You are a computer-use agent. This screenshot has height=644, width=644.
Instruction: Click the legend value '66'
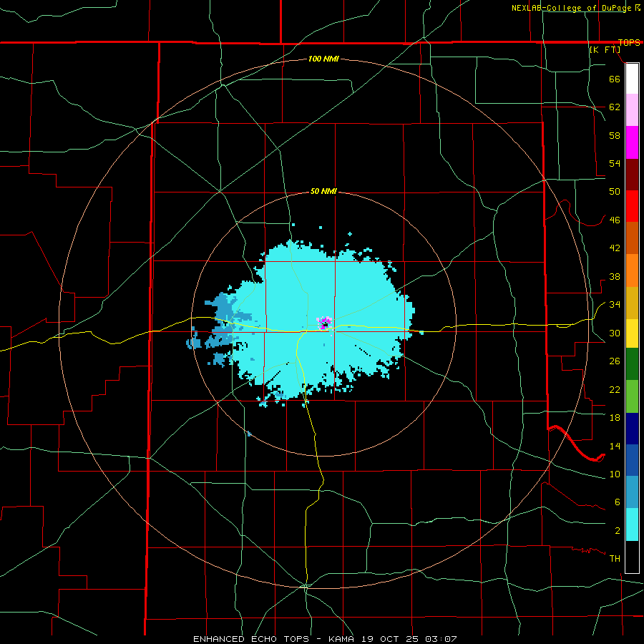pyautogui.click(x=615, y=79)
